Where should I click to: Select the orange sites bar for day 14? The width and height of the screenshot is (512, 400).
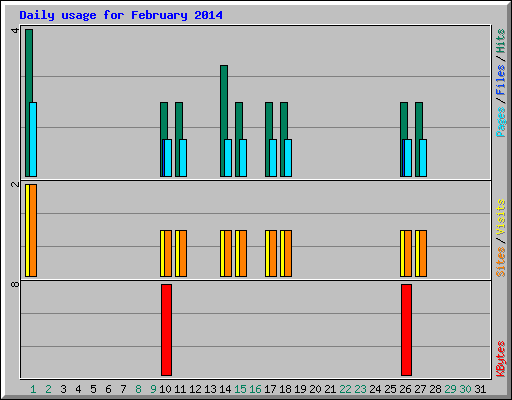[x=228, y=253]
